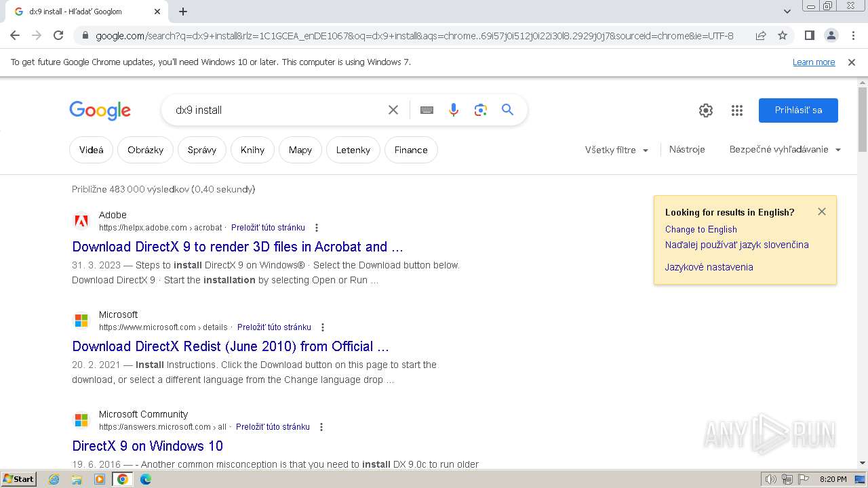Open more options for Microsoft Community result
This screenshot has width=868, height=488.
[x=321, y=427]
